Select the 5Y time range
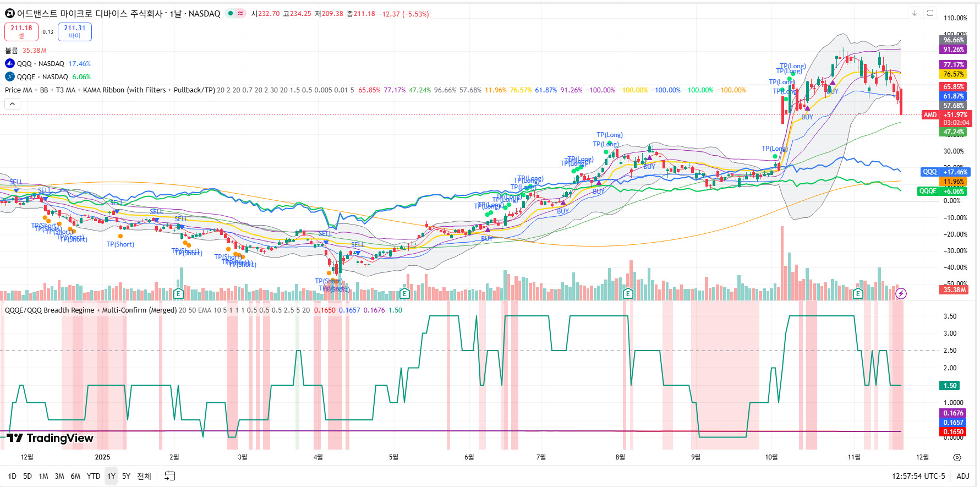Image resolution: width=980 pixels, height=487 pixels. pos(126,476)
